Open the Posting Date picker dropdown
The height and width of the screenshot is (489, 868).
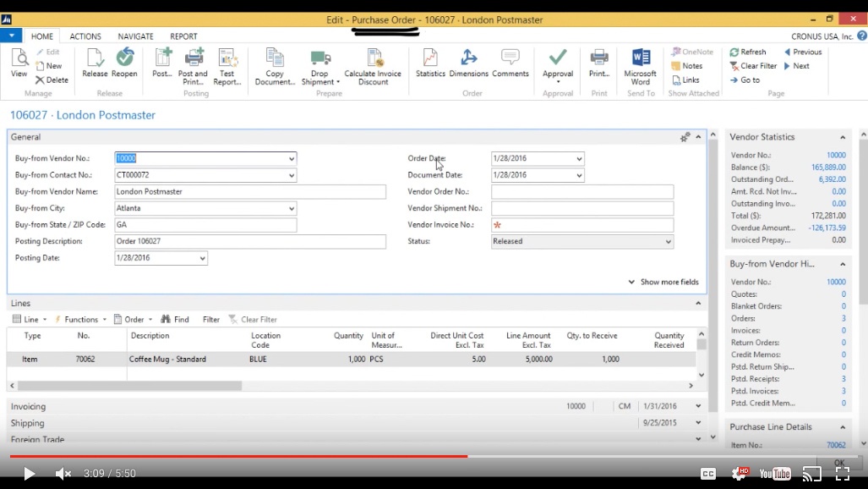[x=202, y=258]
